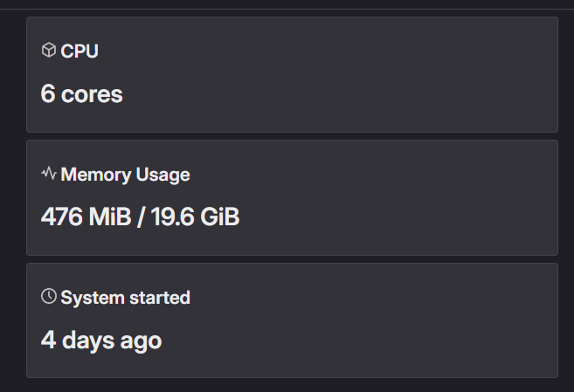The height and width of the screenshot is (392, 574).
Task: Select the CPU heading text
Action: (x=80, y=52)
